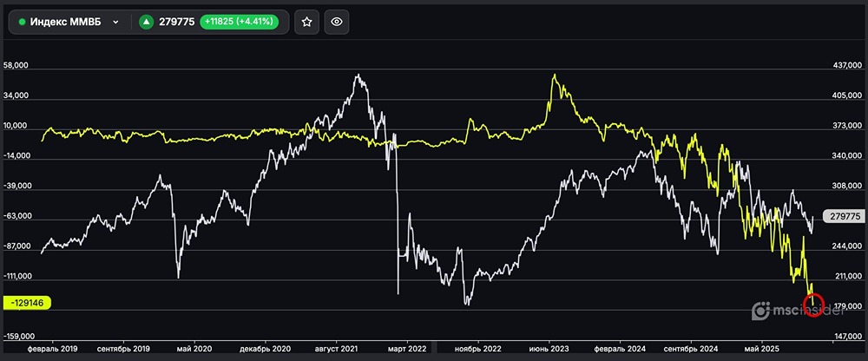This screenshot has width=868, height=361.
Task: Click the февраль 2019 date on time axis
Action: click(x=53, y=349)
